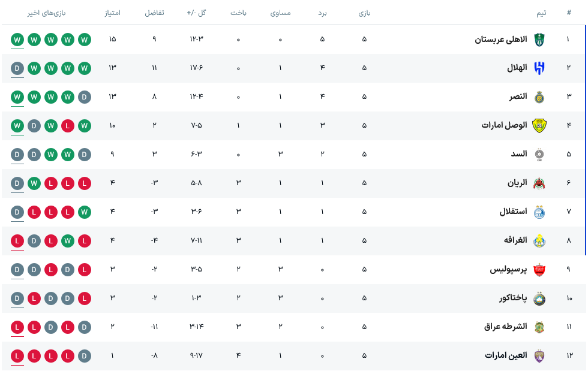
Task: Open the الشرطه عراق team link
Action: tap(505, 327)
